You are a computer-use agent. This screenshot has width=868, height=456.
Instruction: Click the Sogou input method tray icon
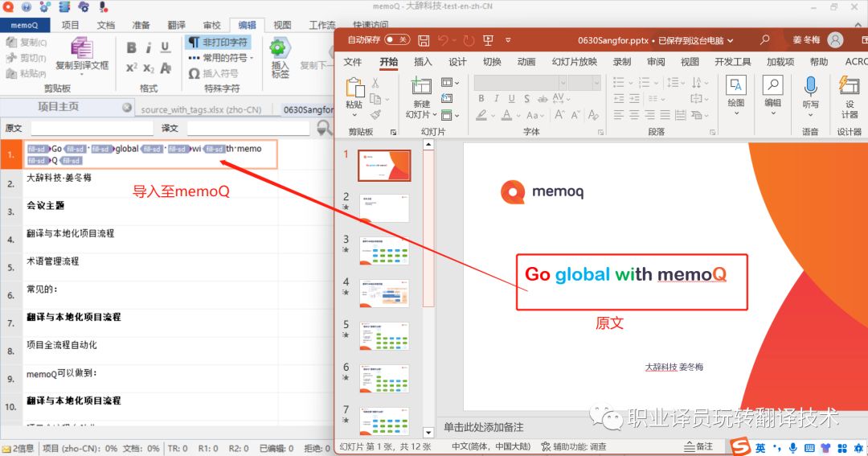[x=739, y=446]
